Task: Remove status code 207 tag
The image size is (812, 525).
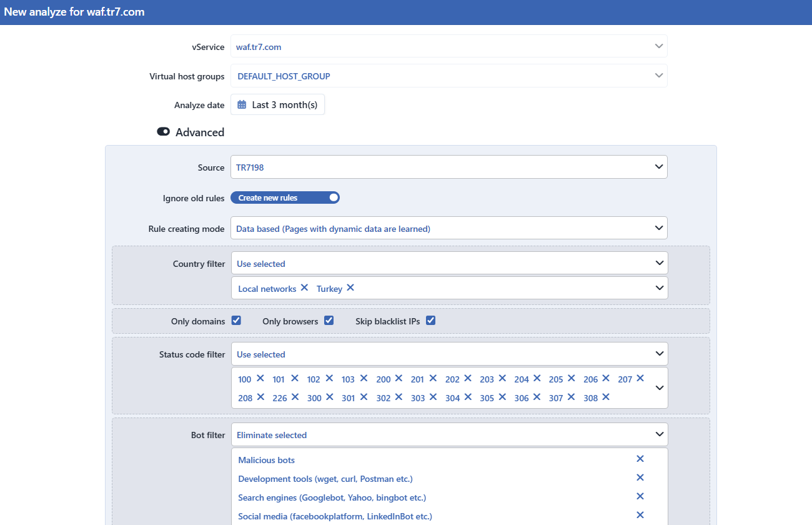Action: click(x=640, y=378)
